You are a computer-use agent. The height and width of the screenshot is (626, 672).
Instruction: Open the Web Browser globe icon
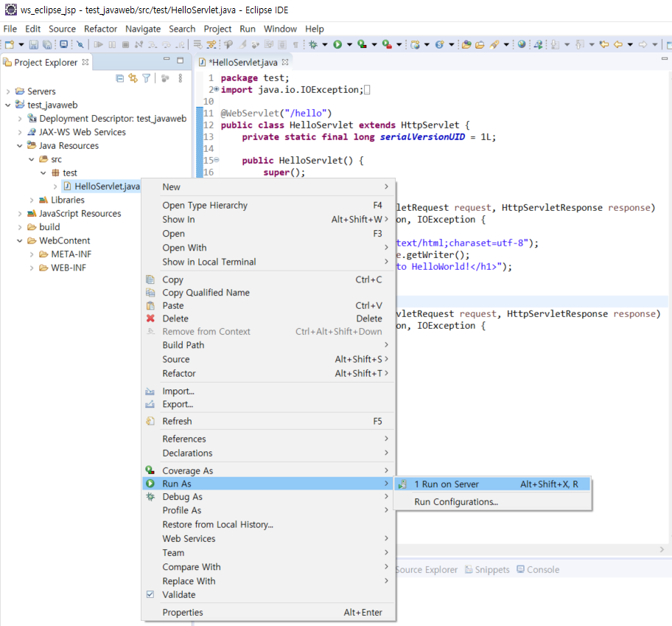click(522, 44)
